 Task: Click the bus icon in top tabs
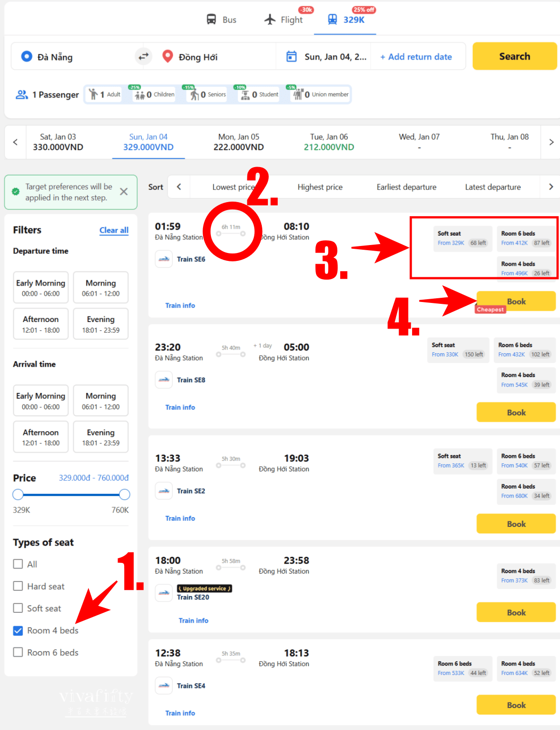click(211, 20)
